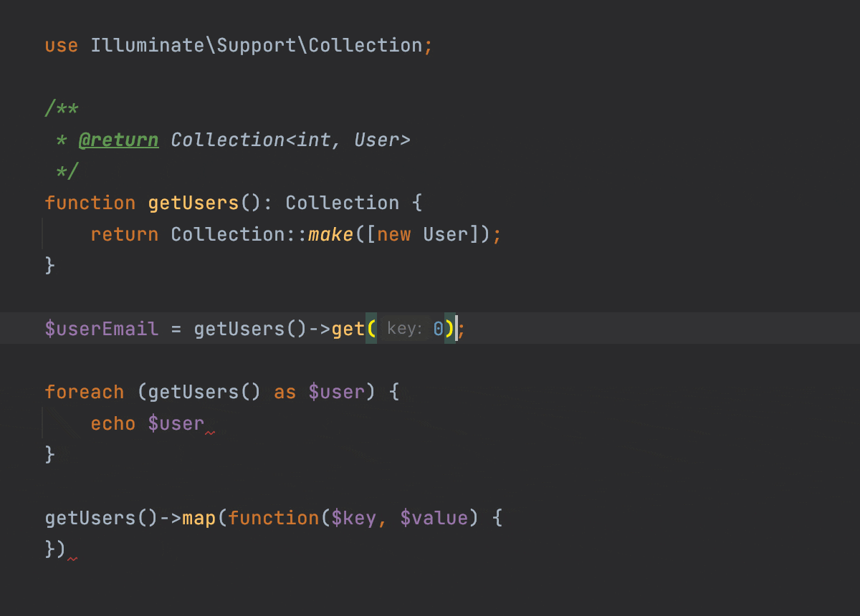Click the 'echo' keyword
This screenshot has width=860, height=616.
coord(113,423)
